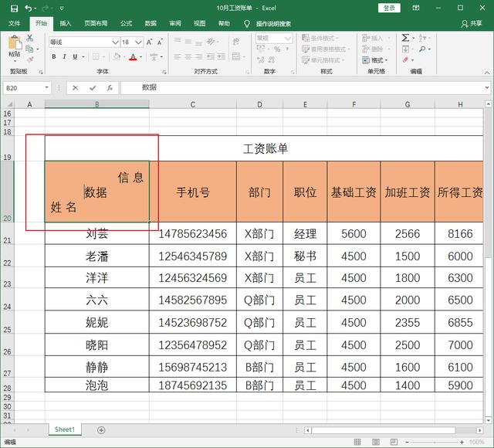Open the 格式 cell format menu
The width and height of the screenshot is (494, 448).
point(375,60)
